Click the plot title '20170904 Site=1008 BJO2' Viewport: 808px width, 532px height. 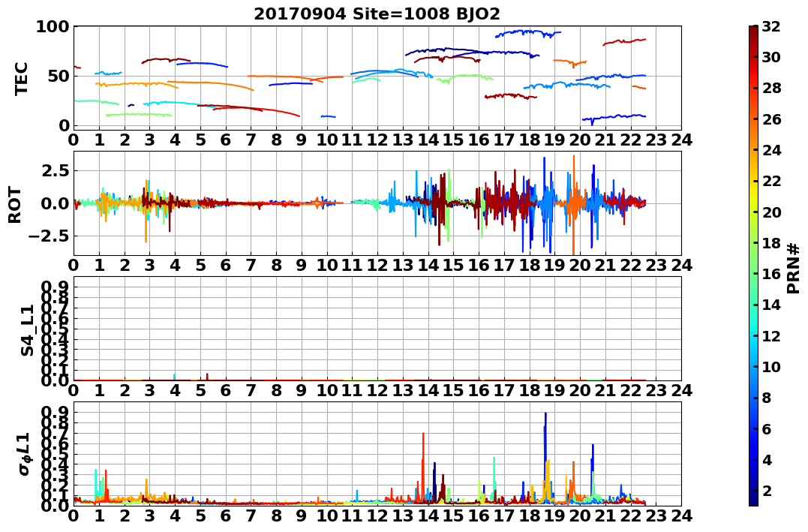pos(377,14)
